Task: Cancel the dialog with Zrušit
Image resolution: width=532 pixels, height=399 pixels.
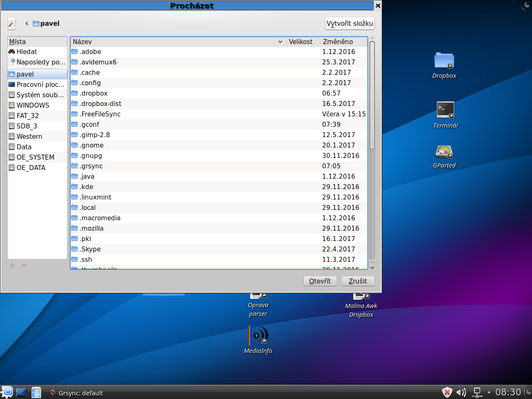Action: click(358, 281)
